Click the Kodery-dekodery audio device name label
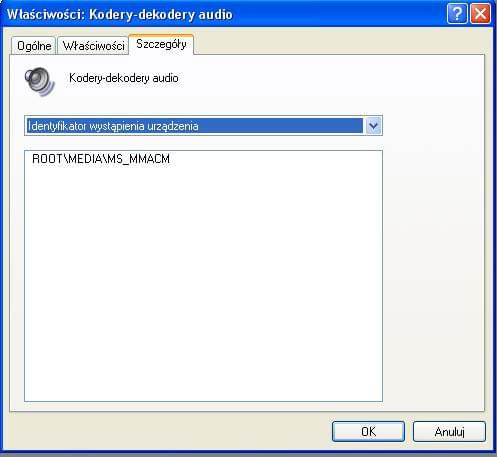Viewport: 497px width, 457px height. click(124, 78)
